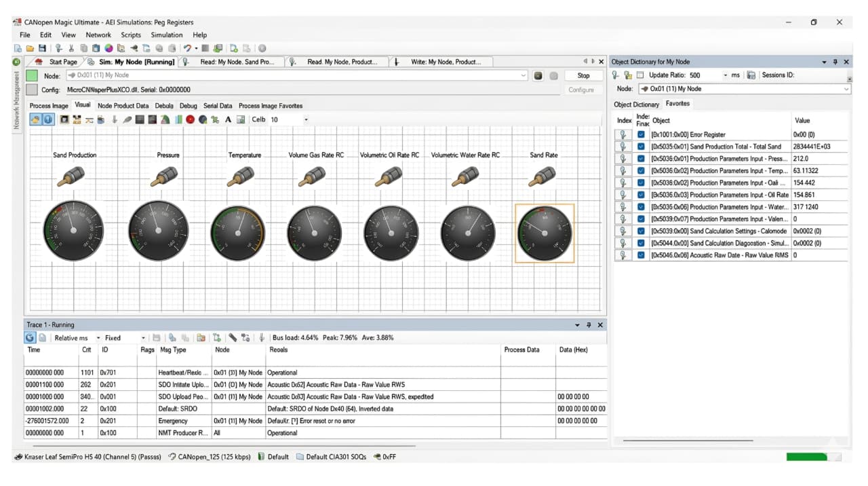
Task: Switch to the Process Image tab
Action: [49, 106]
